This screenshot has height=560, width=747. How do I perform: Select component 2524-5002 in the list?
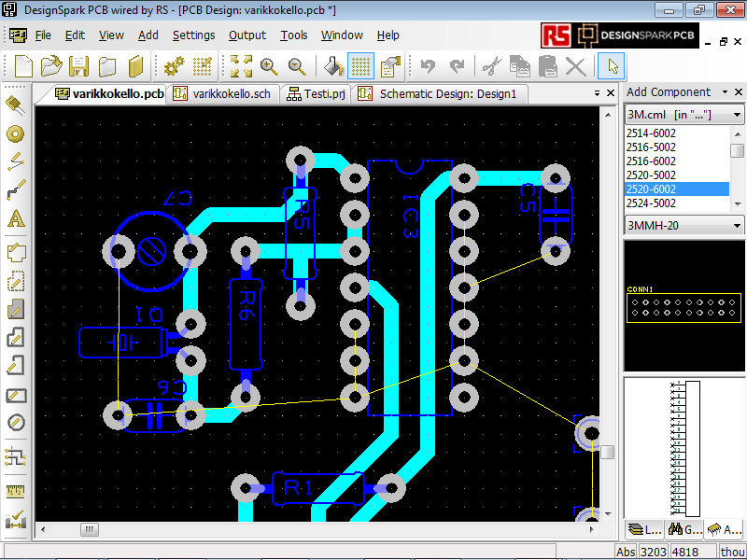pyautogui.click(x=651, y=203)
